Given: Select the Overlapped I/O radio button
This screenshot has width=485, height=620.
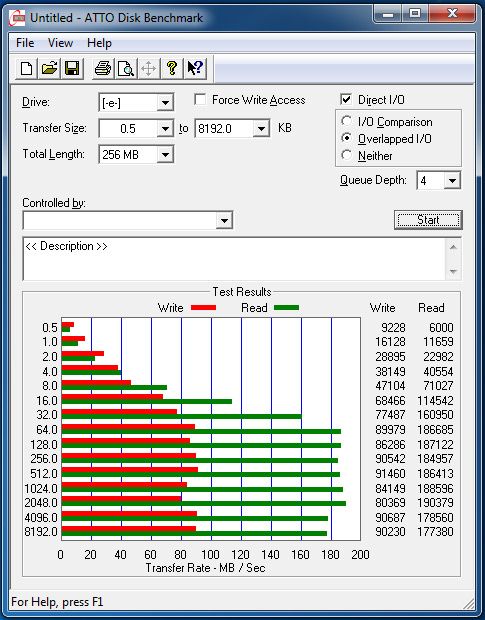Looking at the screenshot, I should (346, 138).
